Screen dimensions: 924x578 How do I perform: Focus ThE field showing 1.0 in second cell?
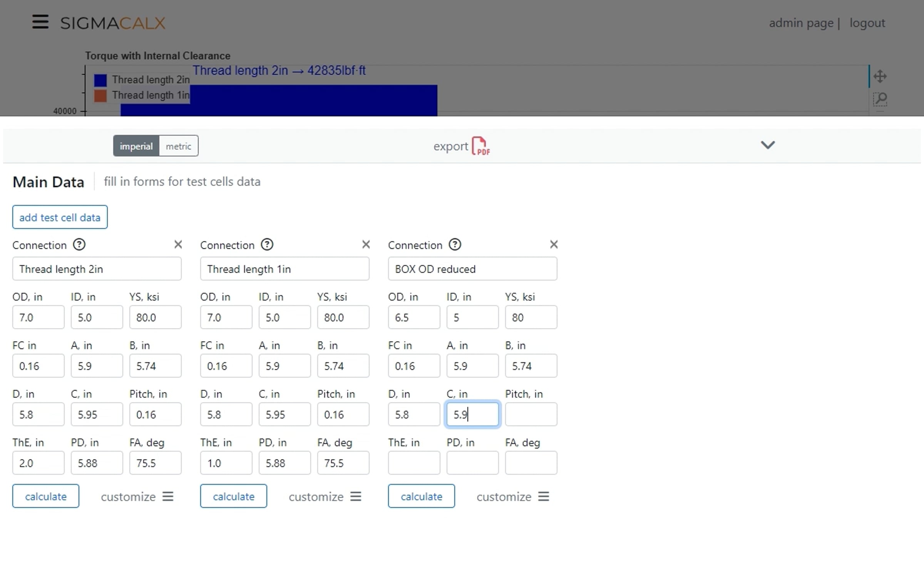(226, 463)
